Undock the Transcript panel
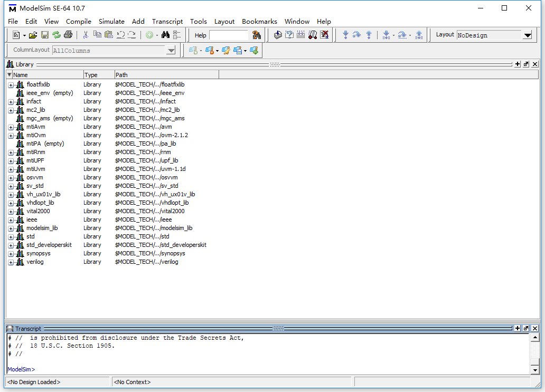The image size is (545, 392). 526,329
